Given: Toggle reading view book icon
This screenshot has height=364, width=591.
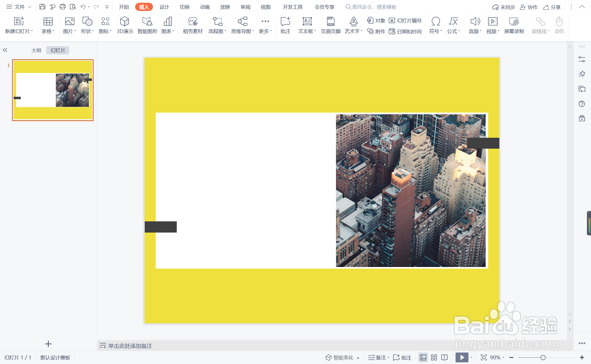Looking at the screenshot, I should [445, 357].
